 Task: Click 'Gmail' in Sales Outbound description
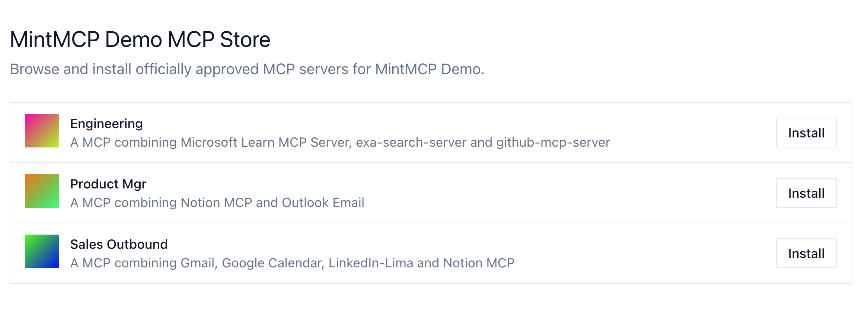click(x=198, y=263)
